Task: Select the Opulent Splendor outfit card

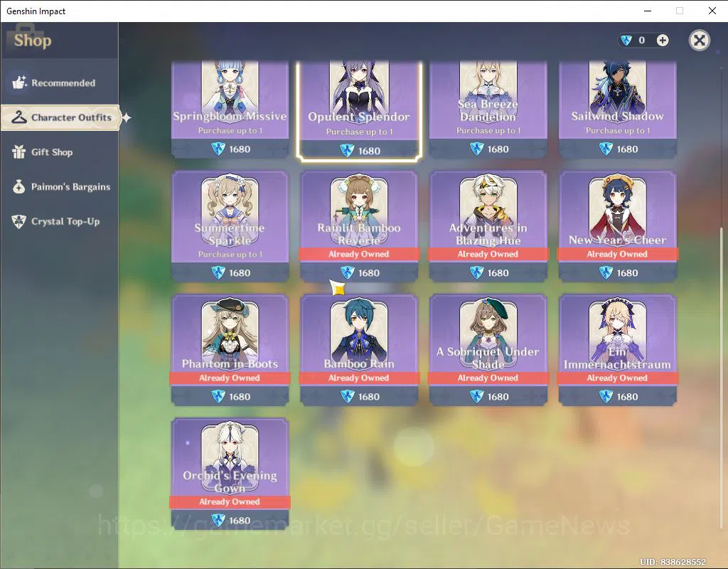Action: (359, 110)
